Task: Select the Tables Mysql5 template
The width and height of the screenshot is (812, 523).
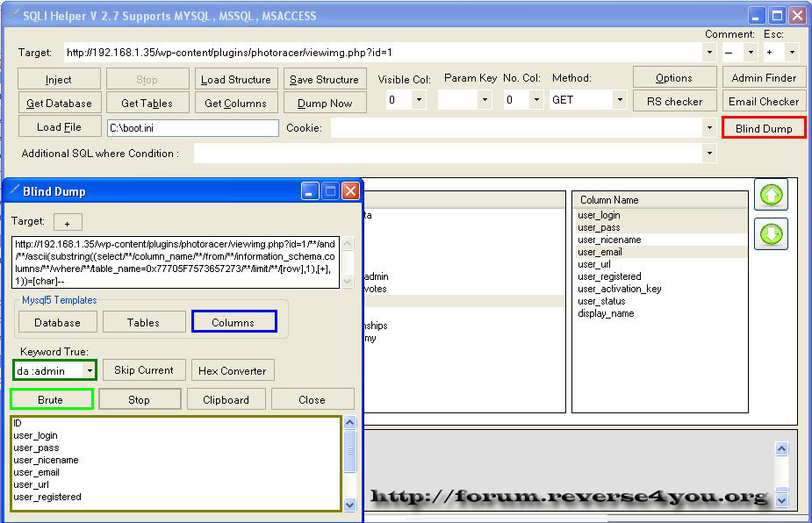Action: pyautogui.click(x=143, y=322)
